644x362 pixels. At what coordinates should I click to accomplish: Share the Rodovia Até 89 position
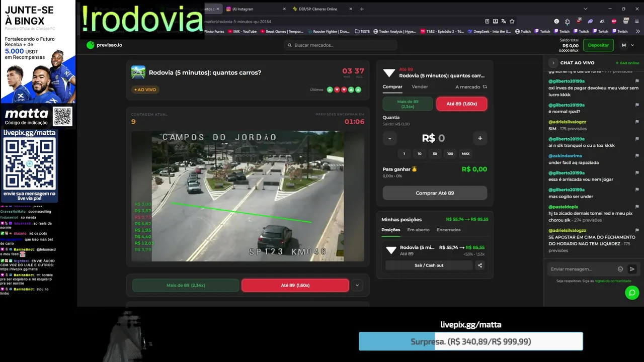coord(480,265)
